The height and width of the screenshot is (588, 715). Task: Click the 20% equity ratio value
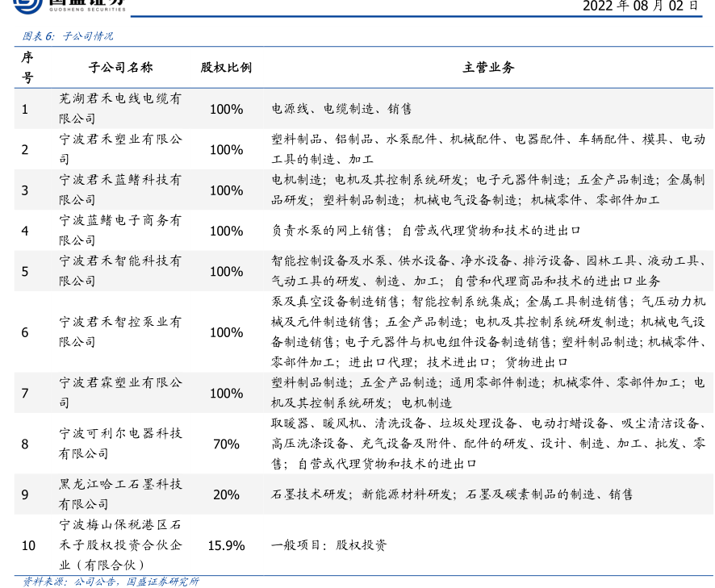pos(226,494)
